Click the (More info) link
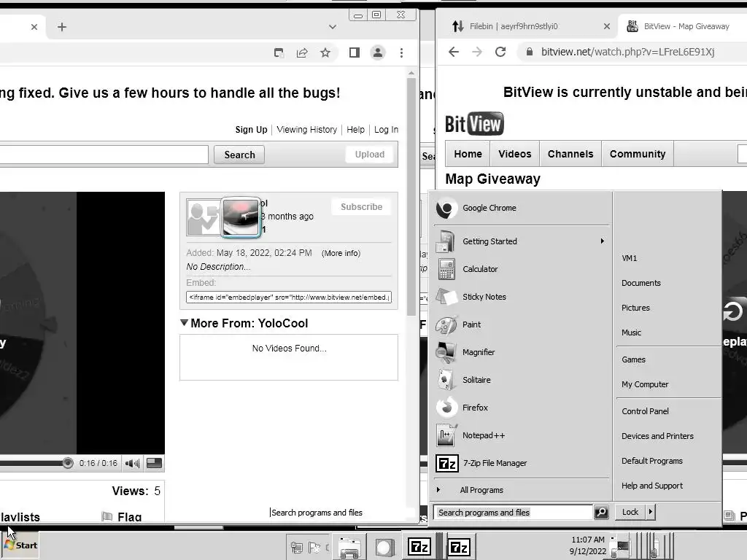The width and height of the screenshot is (747, 560). (341, 253)
